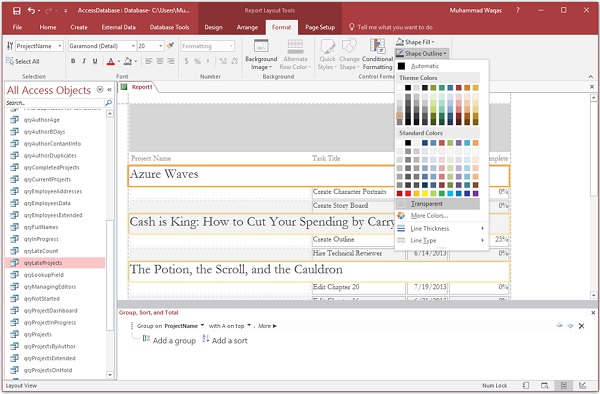Pick the black Automatic color swatch
Screen dimensions: 600x394
401,66
